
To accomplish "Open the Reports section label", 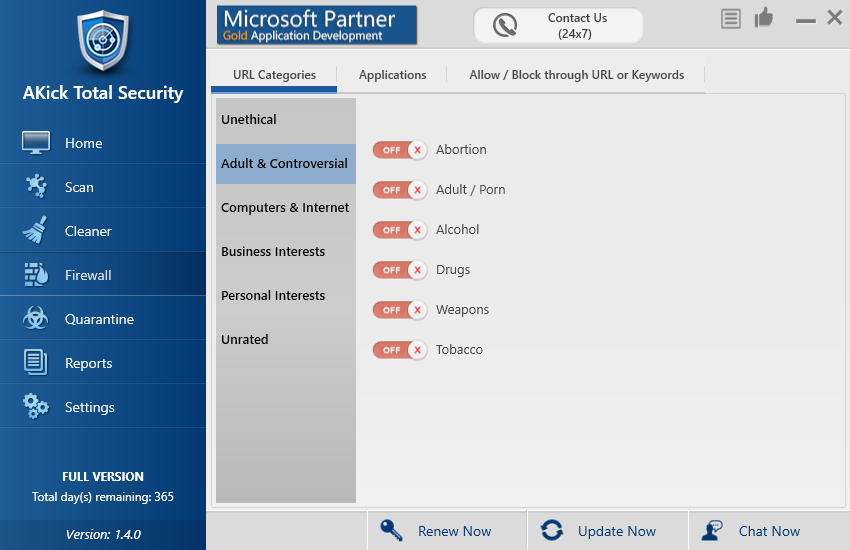I will [88, 364].
